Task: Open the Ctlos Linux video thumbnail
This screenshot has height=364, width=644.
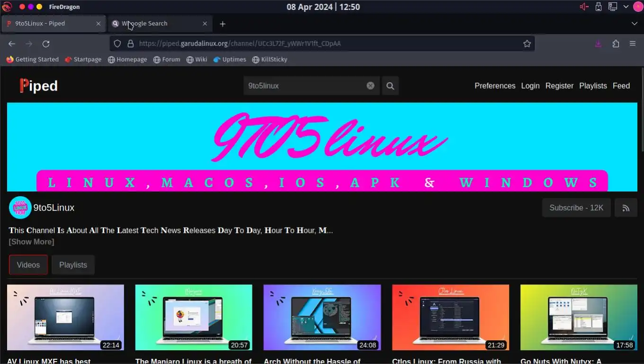Action: [450, 318]
